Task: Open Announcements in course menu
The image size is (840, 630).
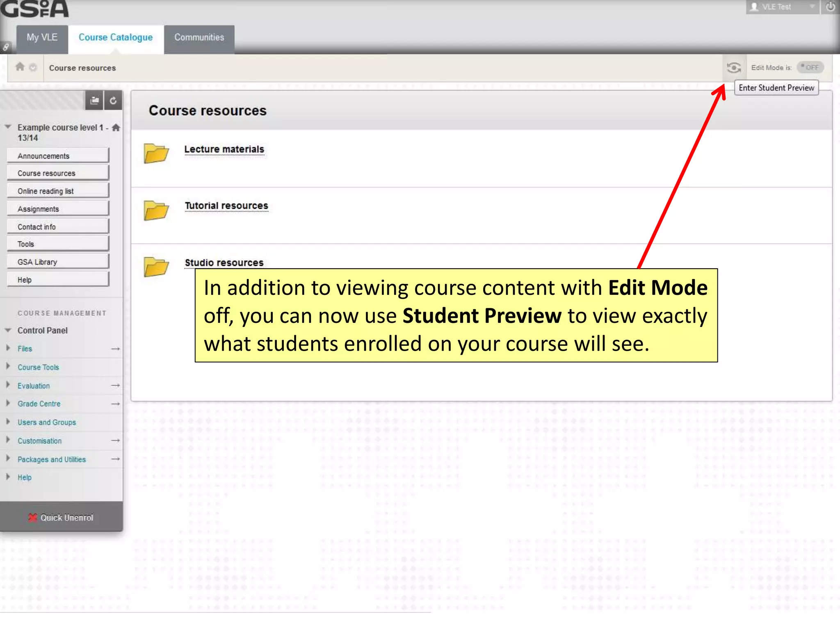Action: (x=58, y=156)
